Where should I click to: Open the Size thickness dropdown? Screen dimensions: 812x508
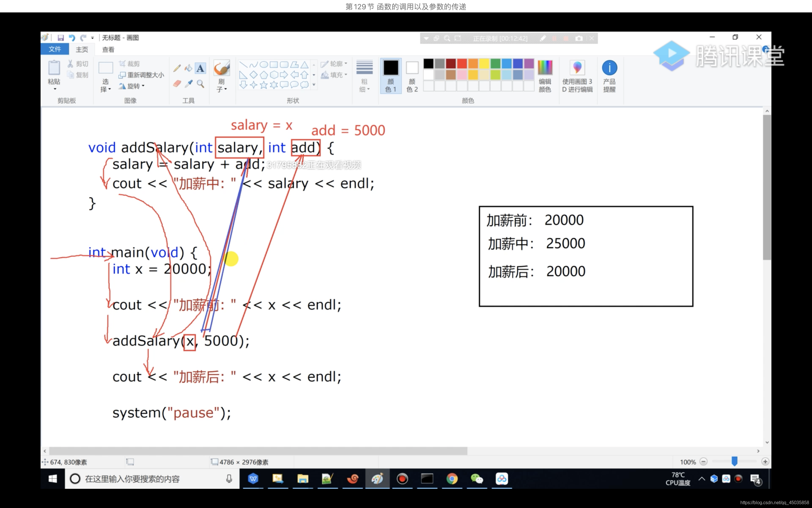tap(364, 76)
